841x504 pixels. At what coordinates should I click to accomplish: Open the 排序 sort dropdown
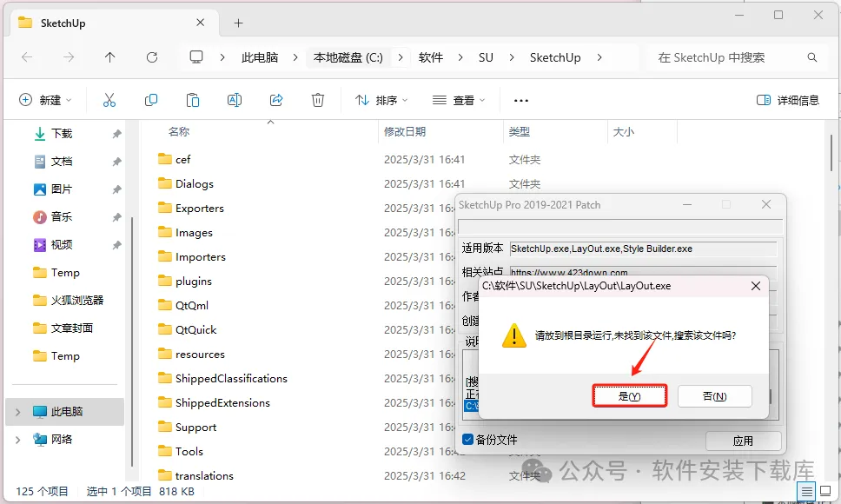381,100
